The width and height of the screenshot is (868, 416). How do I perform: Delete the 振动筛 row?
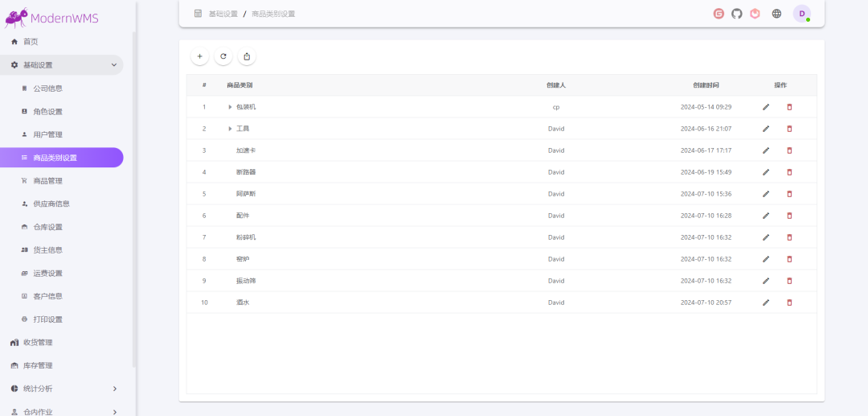click(789, 281)
